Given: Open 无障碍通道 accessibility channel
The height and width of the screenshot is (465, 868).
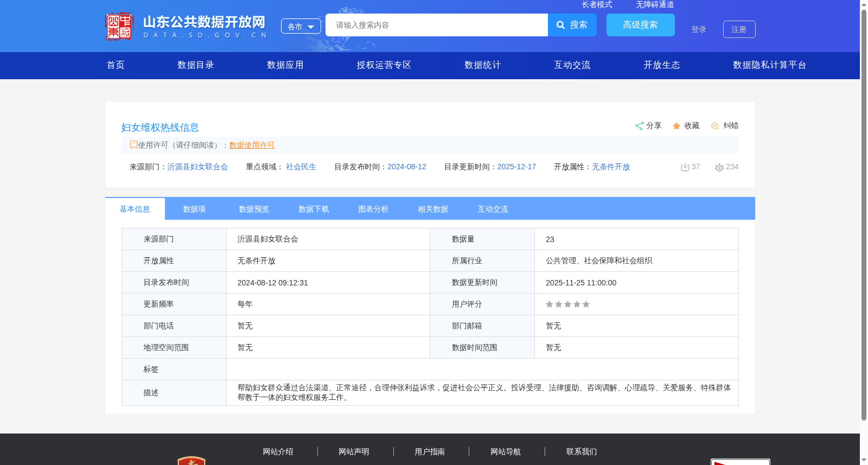Looking at the screenshot, I should (655, 4).
